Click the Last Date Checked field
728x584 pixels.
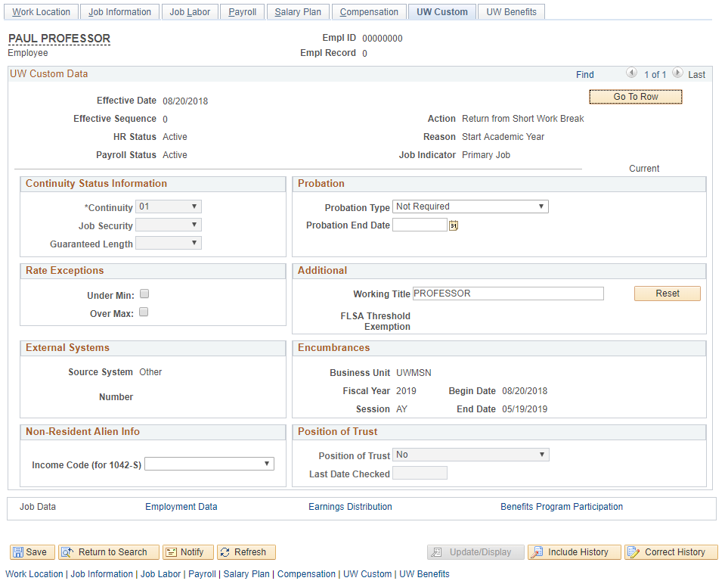click(420, 473)
